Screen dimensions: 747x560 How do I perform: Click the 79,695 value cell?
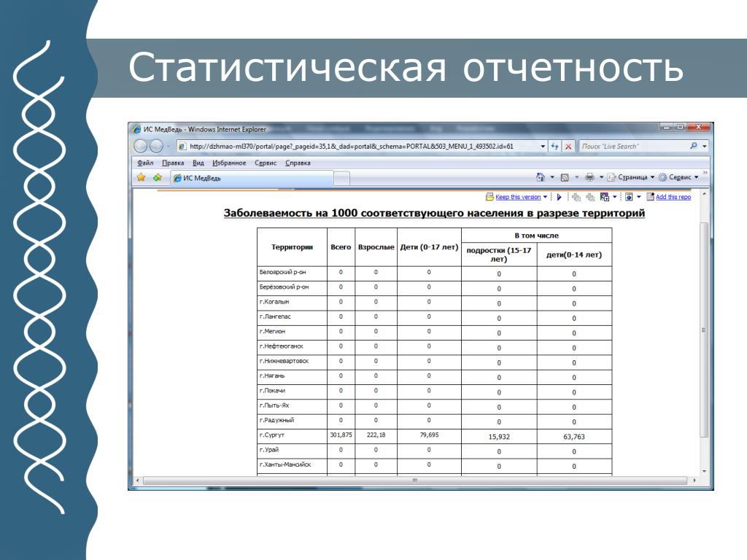point(429,435)
